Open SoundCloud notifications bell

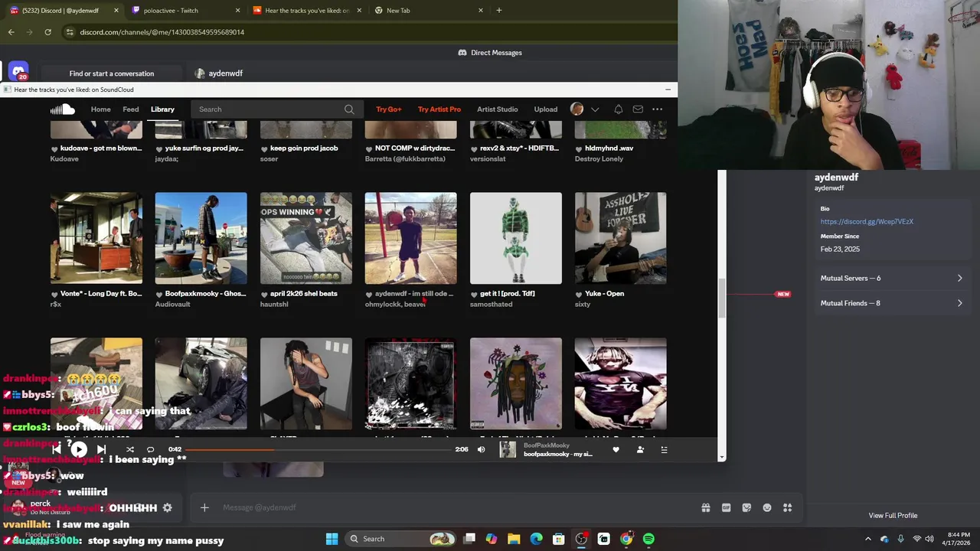[618, 109]
